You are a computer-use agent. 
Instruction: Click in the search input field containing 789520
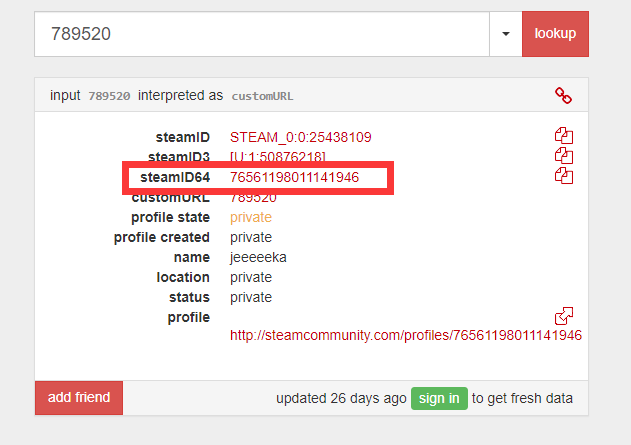262,34
